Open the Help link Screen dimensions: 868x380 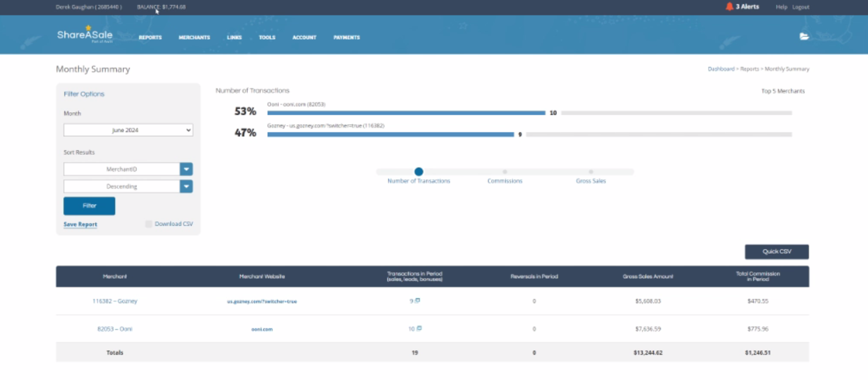[781, 7]
